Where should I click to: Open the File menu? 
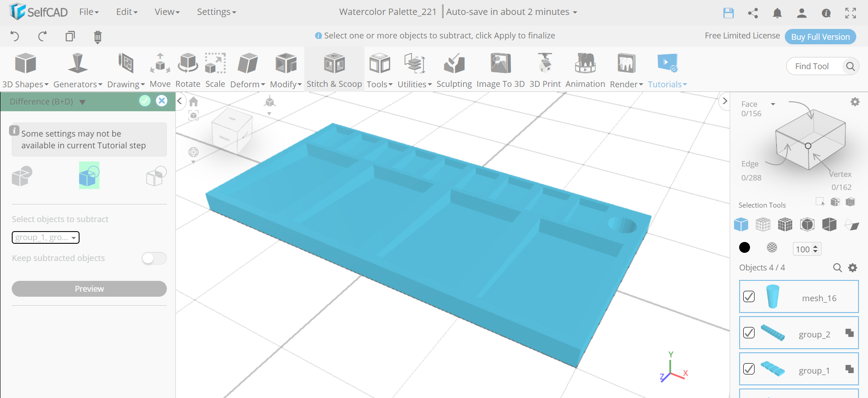coord(89,12)
